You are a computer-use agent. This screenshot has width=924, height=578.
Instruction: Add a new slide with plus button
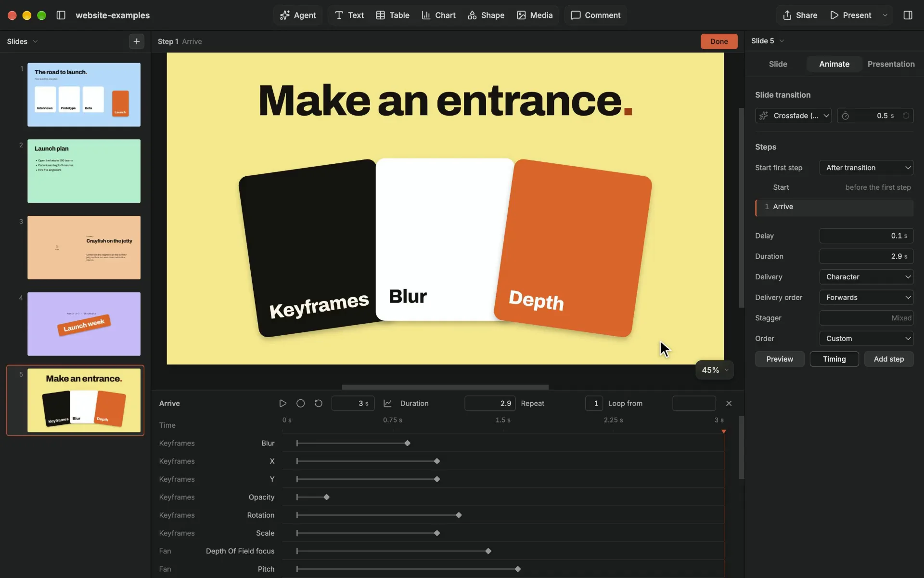pos(137,41)
